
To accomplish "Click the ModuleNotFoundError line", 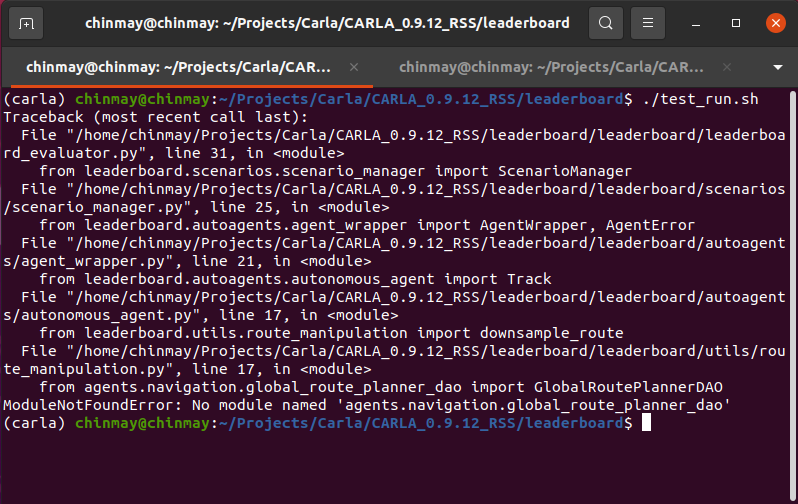I will (367, 405).
